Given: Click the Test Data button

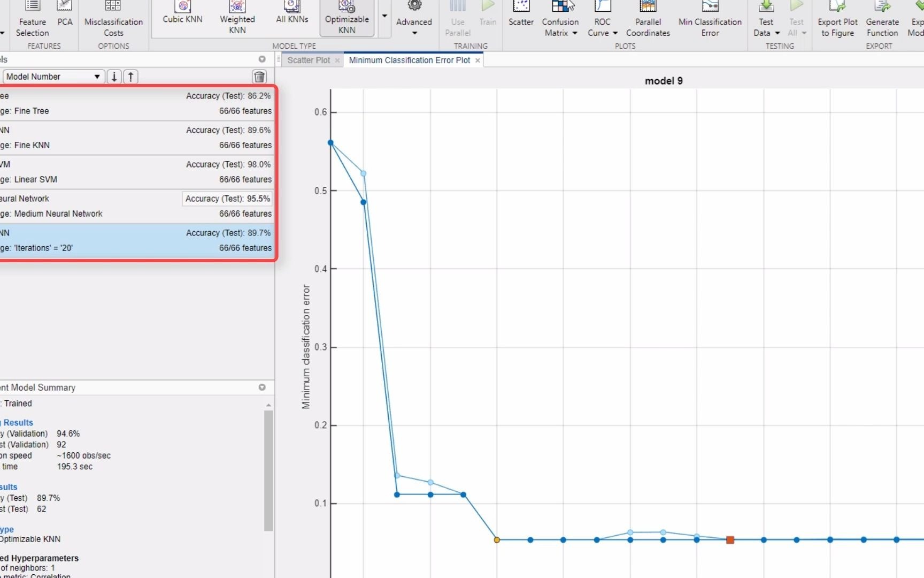Looking at the screenshot, I should coord(766,19).
